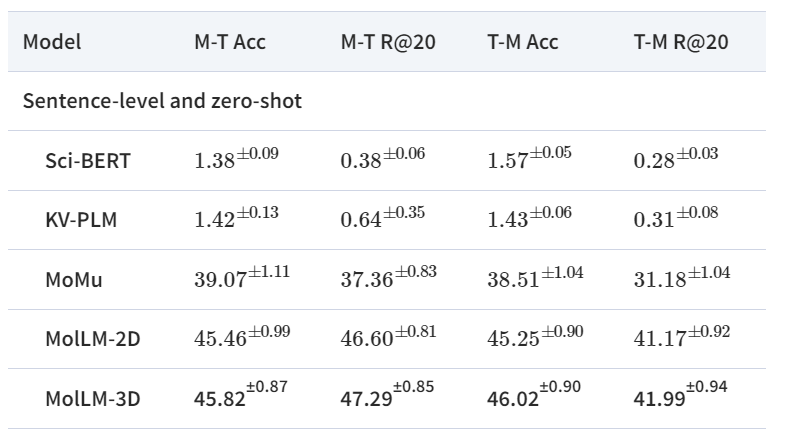
Task: Click the M-T Acc column header
Action: tap(230, 42)
